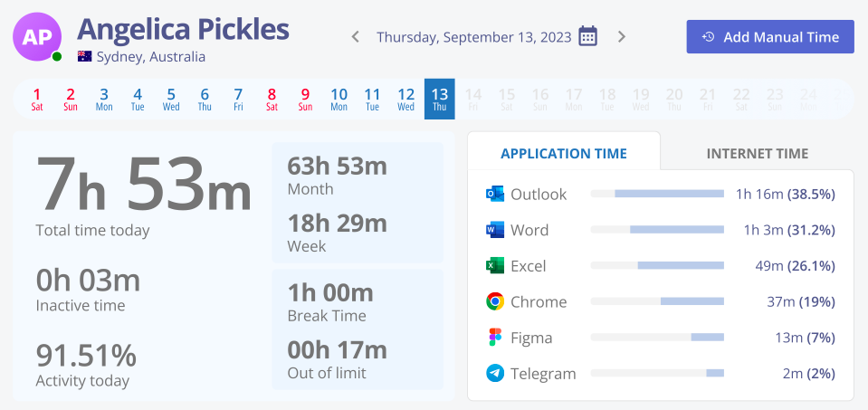868x410 pixels.
Task: Click the Australian flag location icon
Action: point(85,57)
